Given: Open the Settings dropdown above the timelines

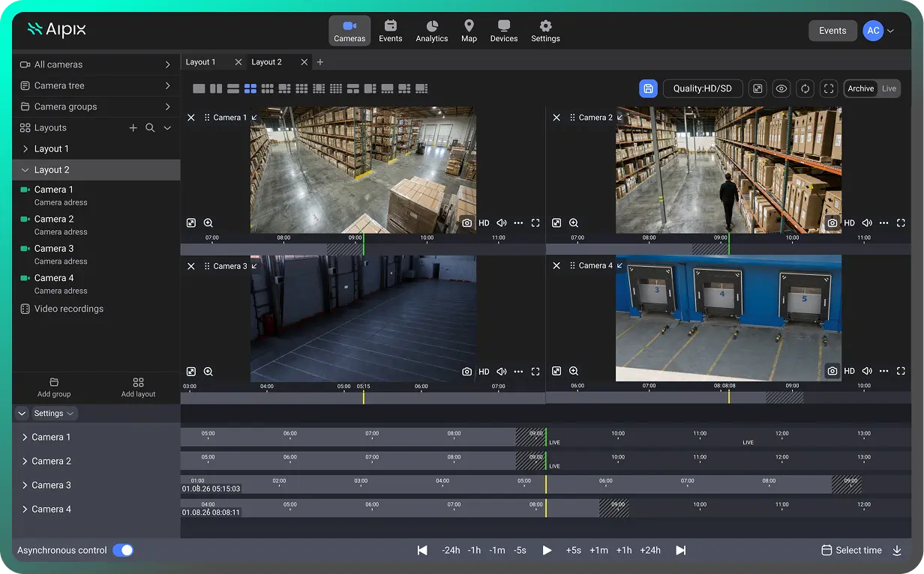Looking at the screenshot, I should tap(54, 414).
